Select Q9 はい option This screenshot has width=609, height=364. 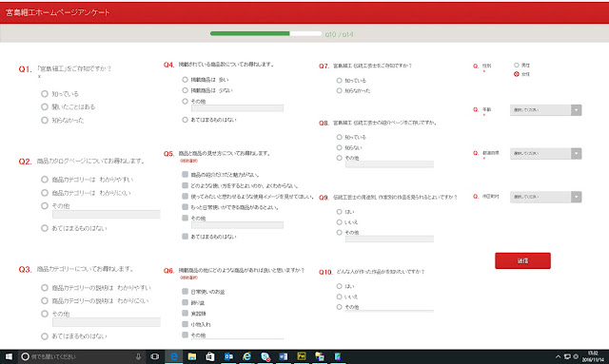pyautogui.click(x=340, y=212)
